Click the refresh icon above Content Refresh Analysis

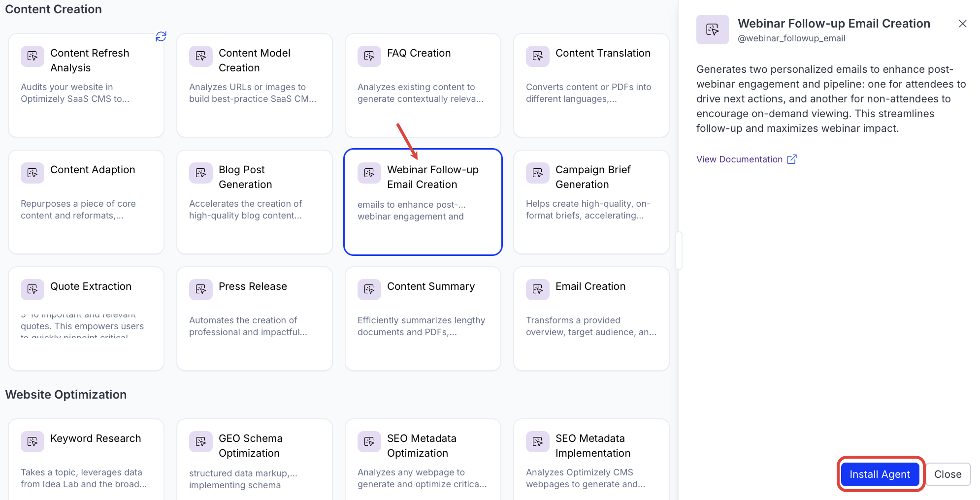pyautogui.click(x=161, y=36)
